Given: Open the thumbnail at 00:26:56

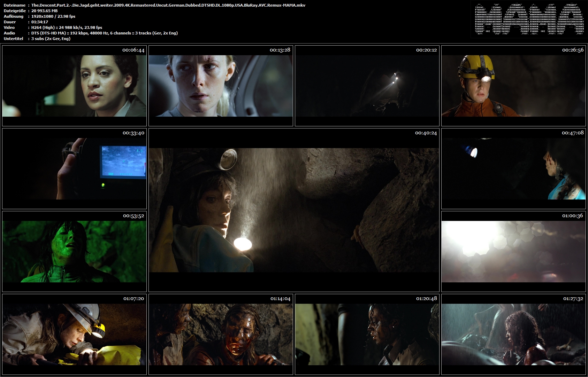Looking at the screenshot, I should pos(513,86).
